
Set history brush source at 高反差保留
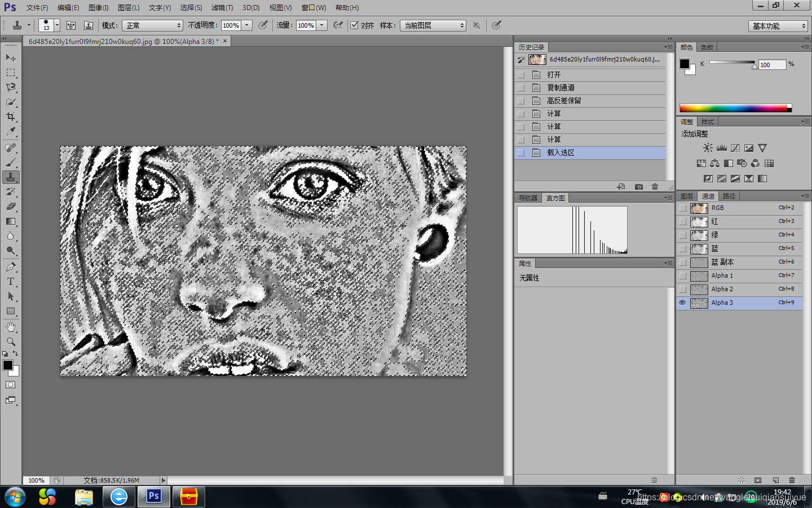click(x=521, y=100)
